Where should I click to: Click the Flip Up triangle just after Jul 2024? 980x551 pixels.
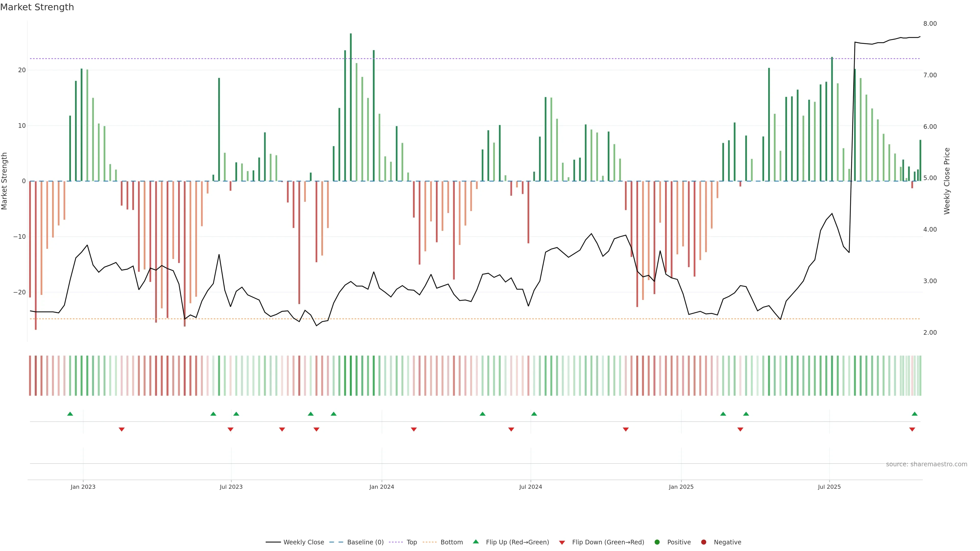534,414
